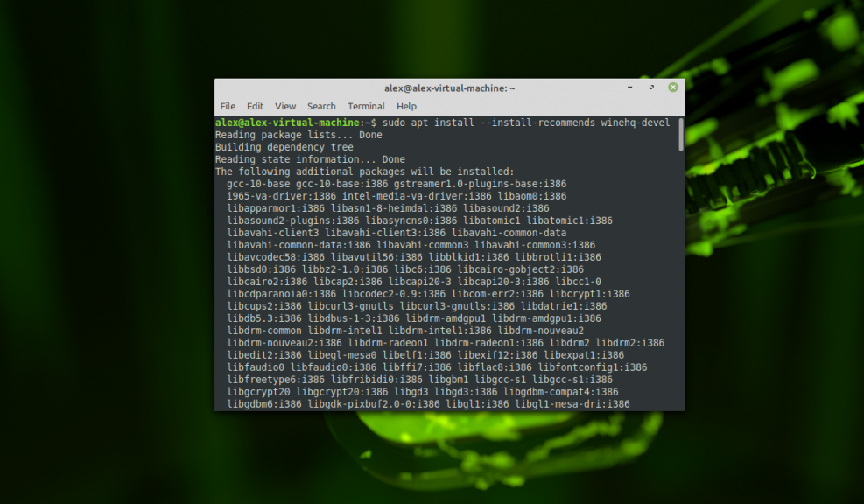Restore the terminal window size
The height and width of the screenshot is (504, 864).
[x=650, y=87]
